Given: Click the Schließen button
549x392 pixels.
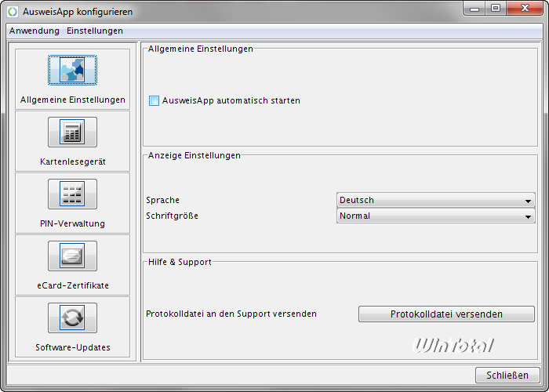Looking at the screenshot, I should [507, 376].
